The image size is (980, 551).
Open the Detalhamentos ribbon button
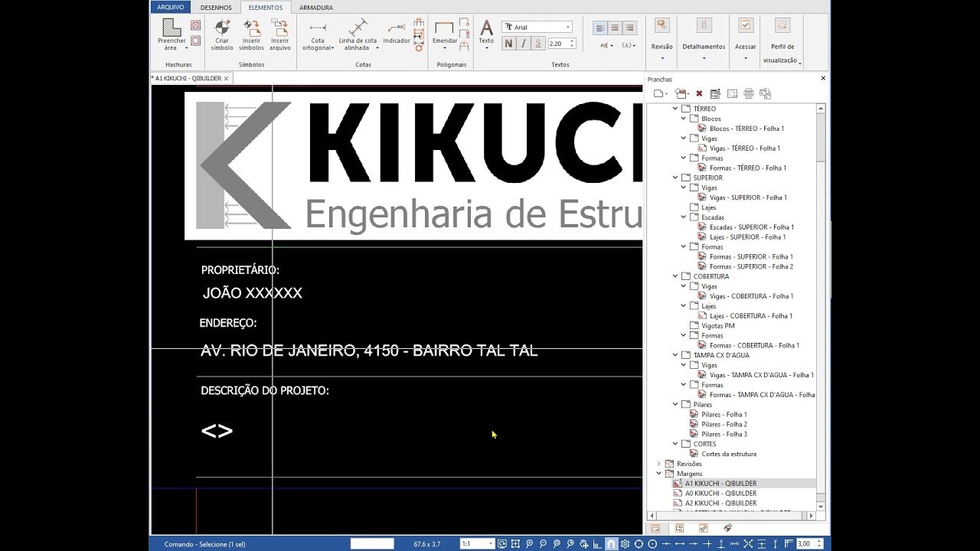(x=704, y=38)
